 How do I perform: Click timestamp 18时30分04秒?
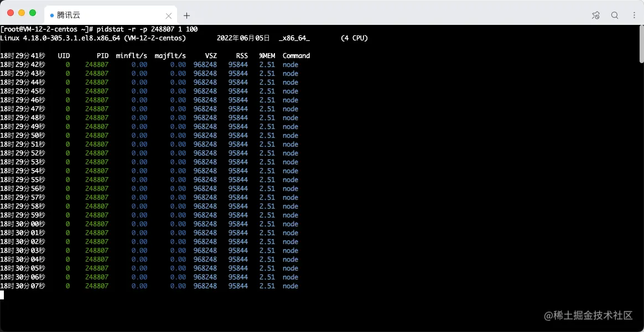point(23,259)
